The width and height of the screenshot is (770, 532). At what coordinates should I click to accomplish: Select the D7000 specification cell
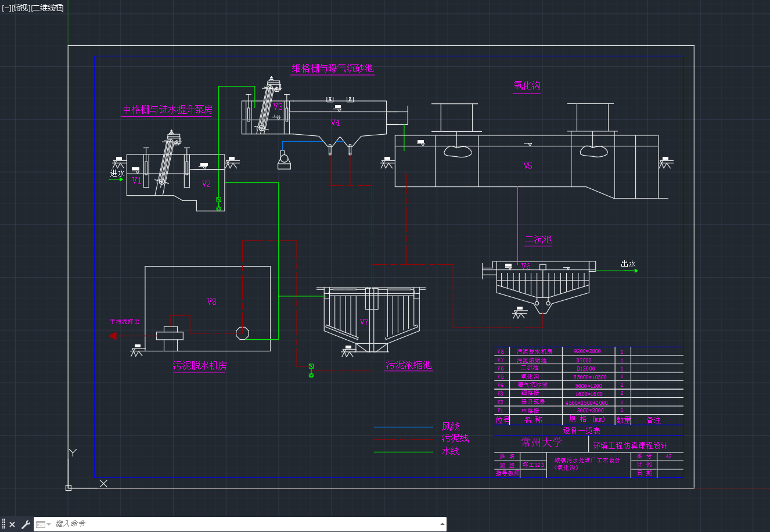coord(584,360)
